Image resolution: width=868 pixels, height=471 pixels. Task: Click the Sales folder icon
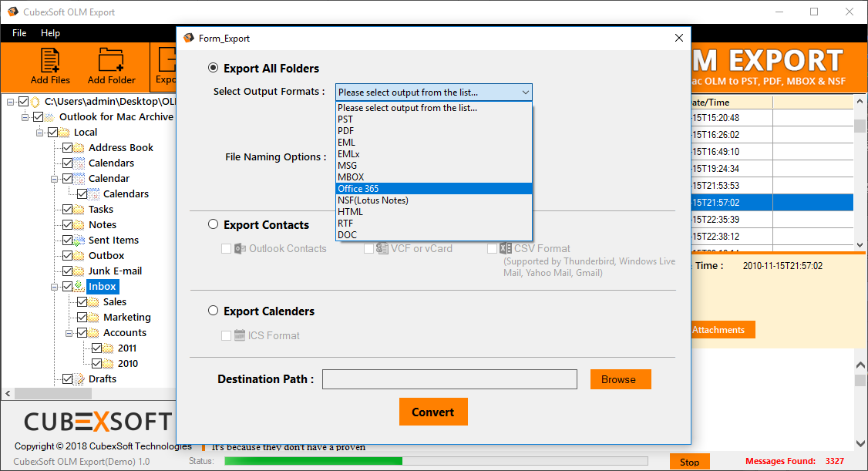tap(93, 301)
